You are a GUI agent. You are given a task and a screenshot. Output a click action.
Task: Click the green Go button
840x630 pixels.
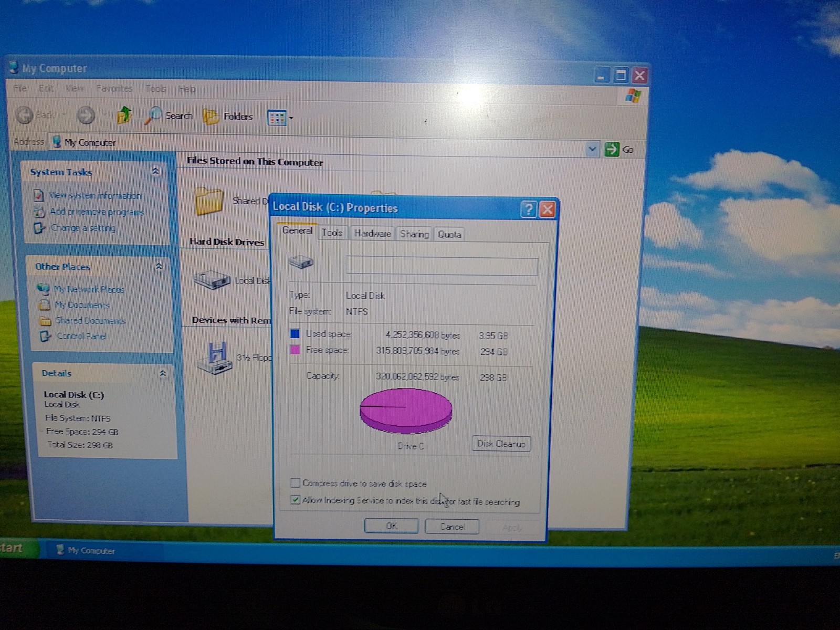(619, 150)
